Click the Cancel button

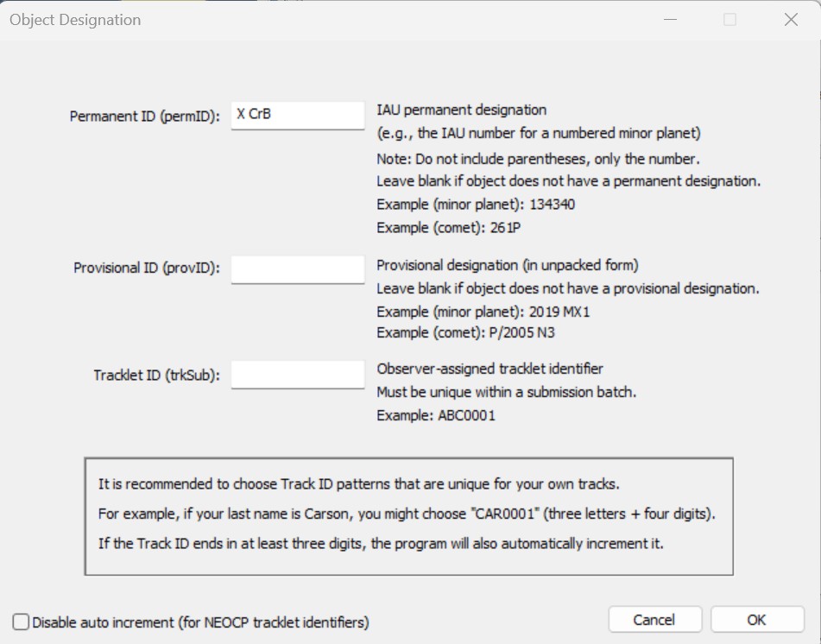pos(654,620)
